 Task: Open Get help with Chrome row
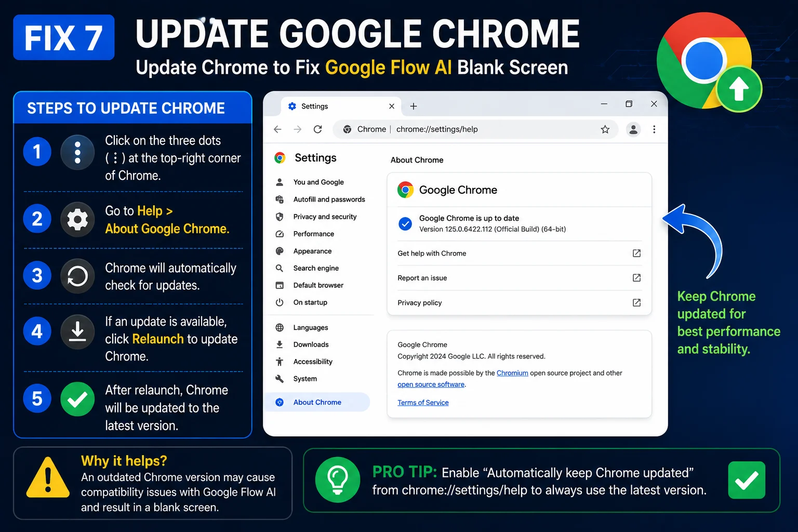(x=519, y=254)
